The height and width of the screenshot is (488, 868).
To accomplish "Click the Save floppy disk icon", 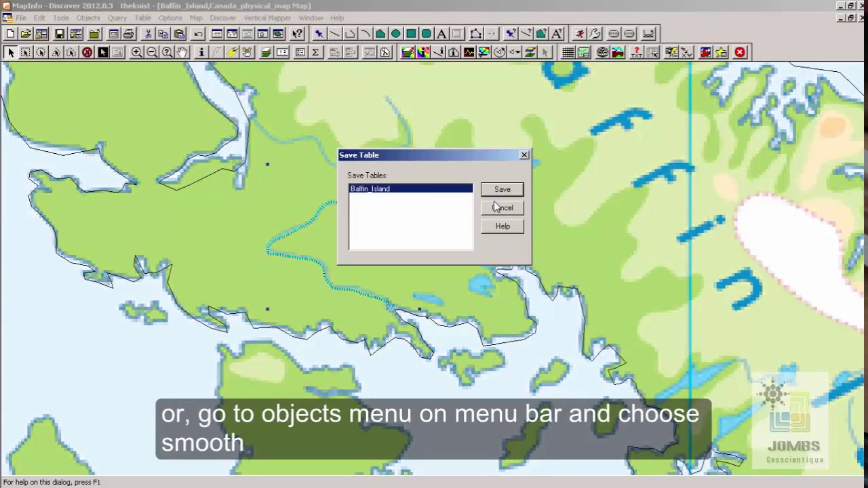I will (60, 34).
